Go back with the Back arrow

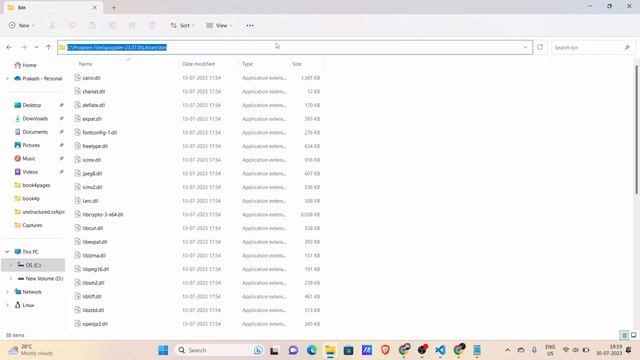point(9,47)
